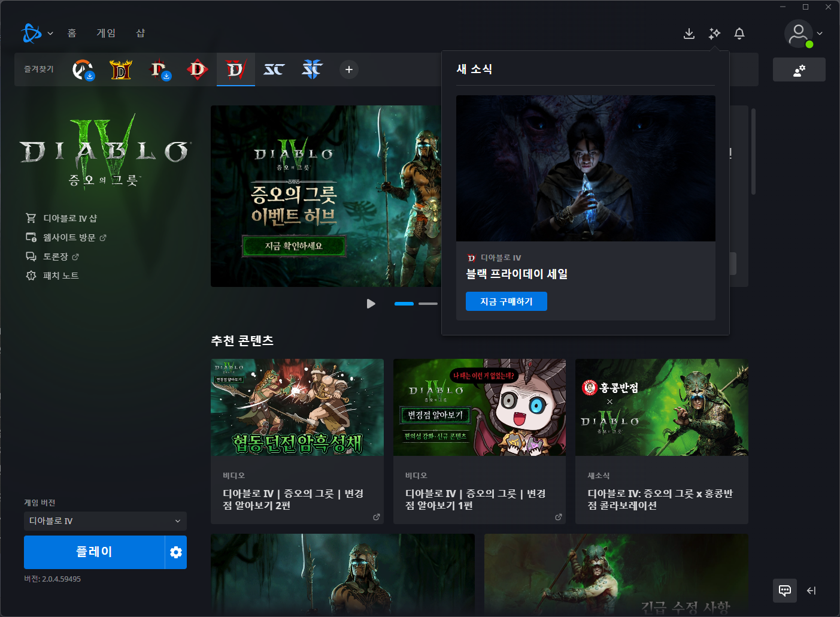The height and width of the screenshot is (617, 840).
Task: Open the Battle.net logo menu
Action: point(31,34)
